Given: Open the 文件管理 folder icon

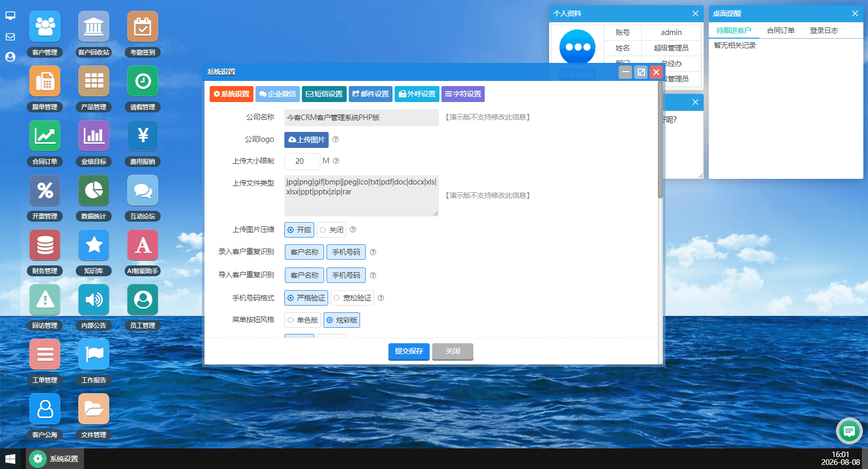Looking at the screenshot, I should click(94, 409).
